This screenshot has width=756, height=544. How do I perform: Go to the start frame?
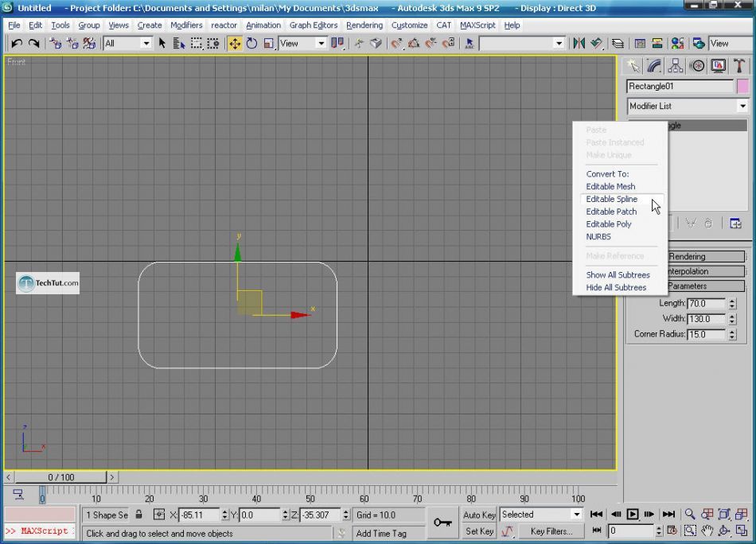[x=596, y=515]
